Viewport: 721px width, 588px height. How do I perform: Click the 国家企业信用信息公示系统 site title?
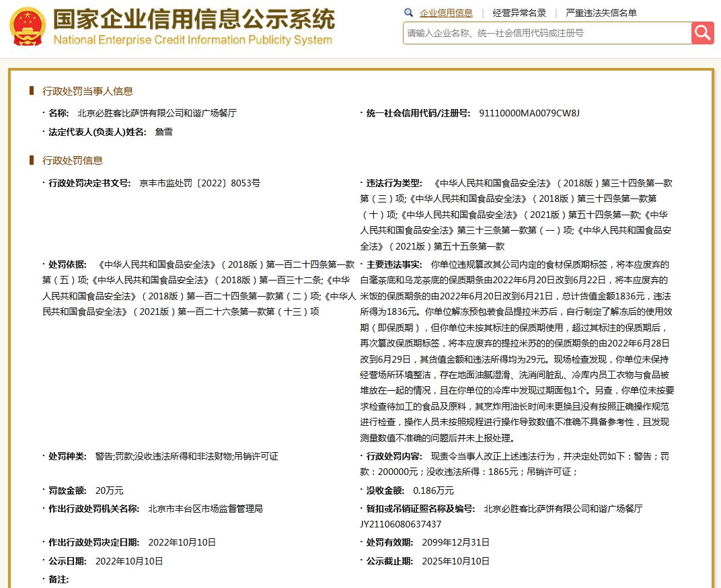[193, 20]
